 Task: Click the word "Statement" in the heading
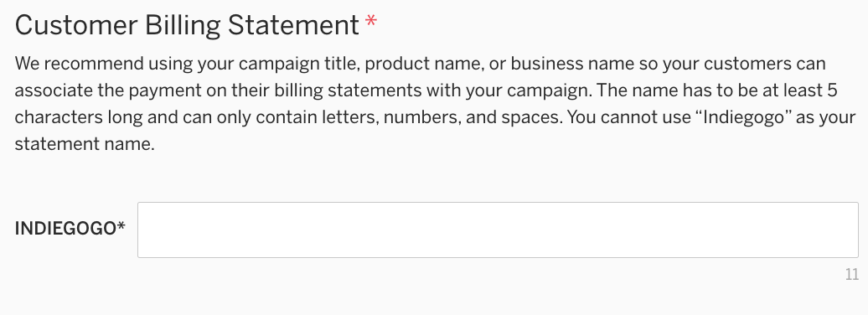pyautogui.click(x=293, y=25)
